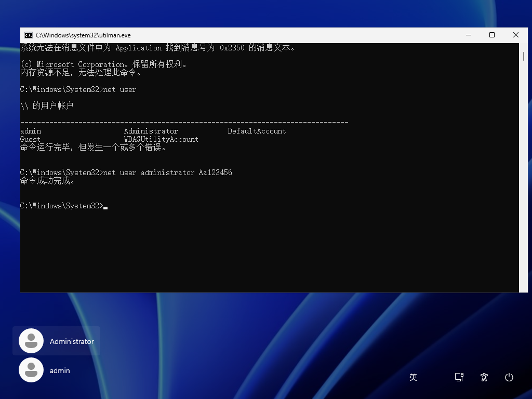Viewport: 532px width, 399px height.
Task: Click the title text C:\Windows\system32\utilman.exe
Action: tap(83, 35)
